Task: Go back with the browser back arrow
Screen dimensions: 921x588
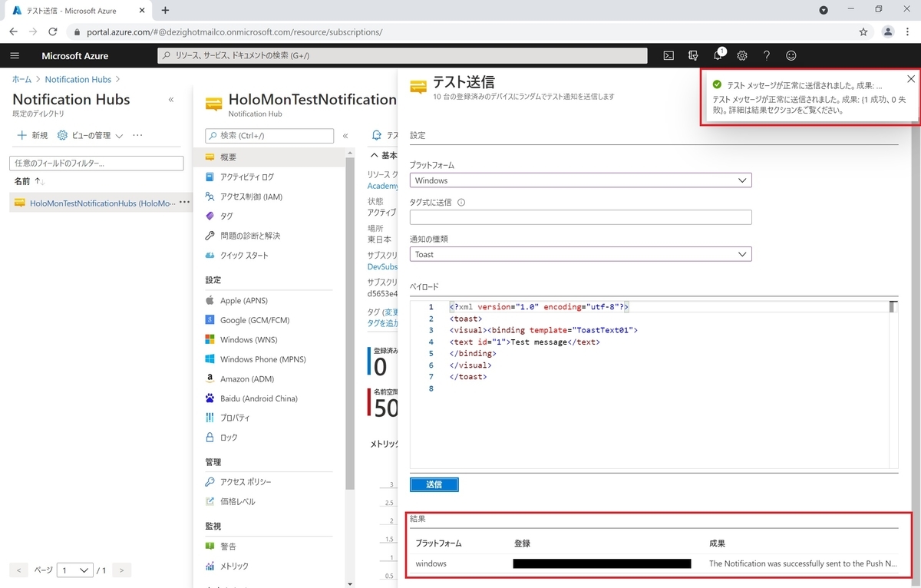Action: [x=13, y=32]
